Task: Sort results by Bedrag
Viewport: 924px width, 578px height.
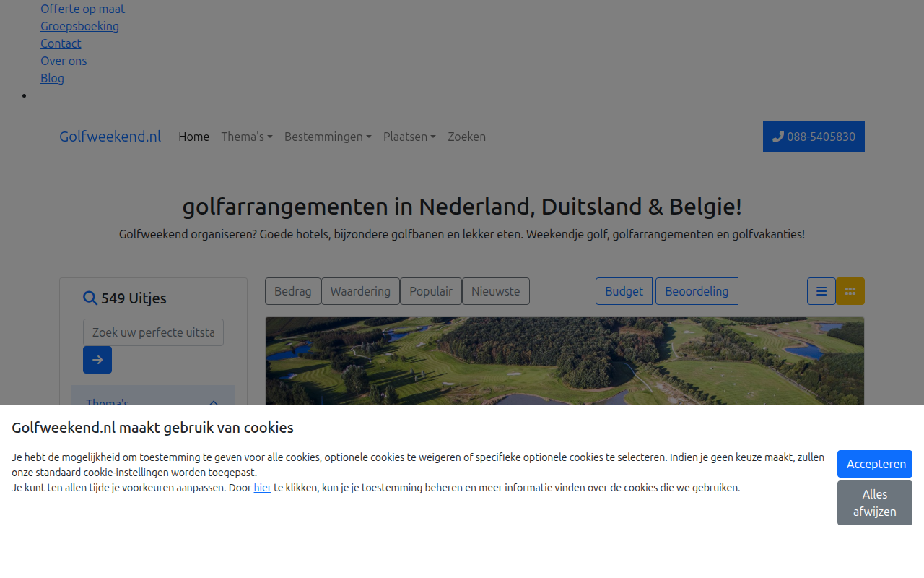Action: [x=293, y=291]
